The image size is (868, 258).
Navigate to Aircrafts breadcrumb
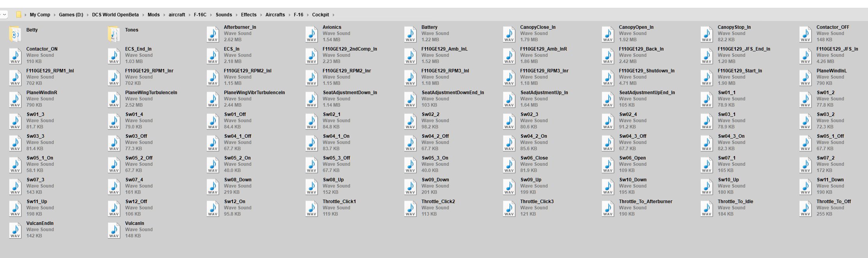click(x=275, y=15)
